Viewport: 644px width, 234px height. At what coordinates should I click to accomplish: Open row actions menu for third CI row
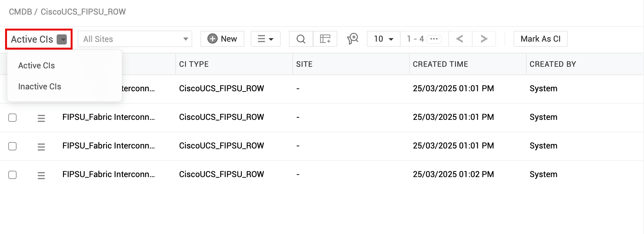click(41, 147)
